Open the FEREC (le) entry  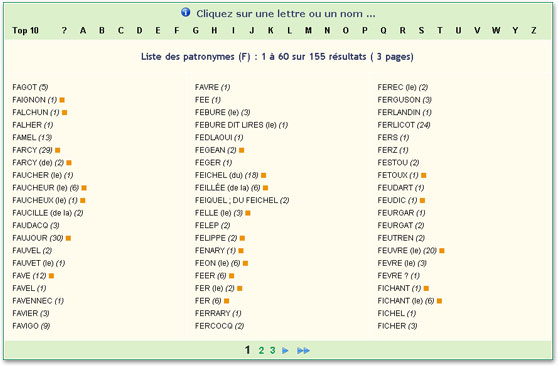(x=402, y=87)
